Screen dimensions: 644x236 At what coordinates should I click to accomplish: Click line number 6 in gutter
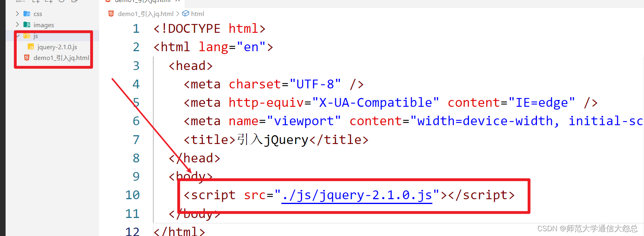pos(136,121)
